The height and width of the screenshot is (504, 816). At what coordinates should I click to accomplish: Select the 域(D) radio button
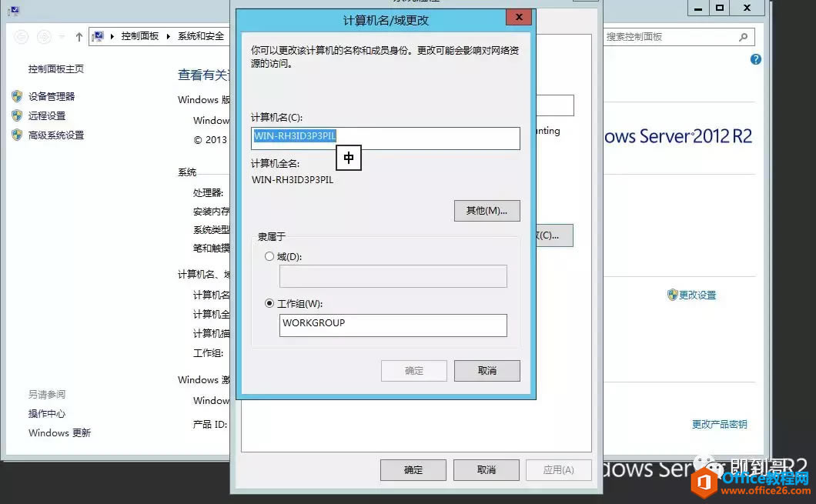[x=269, y=256]
